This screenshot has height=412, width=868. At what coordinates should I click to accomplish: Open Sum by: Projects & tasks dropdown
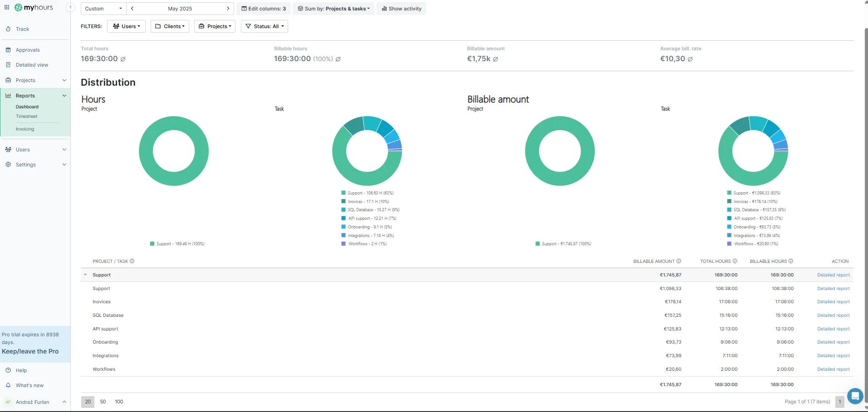(x=333, y=9)
